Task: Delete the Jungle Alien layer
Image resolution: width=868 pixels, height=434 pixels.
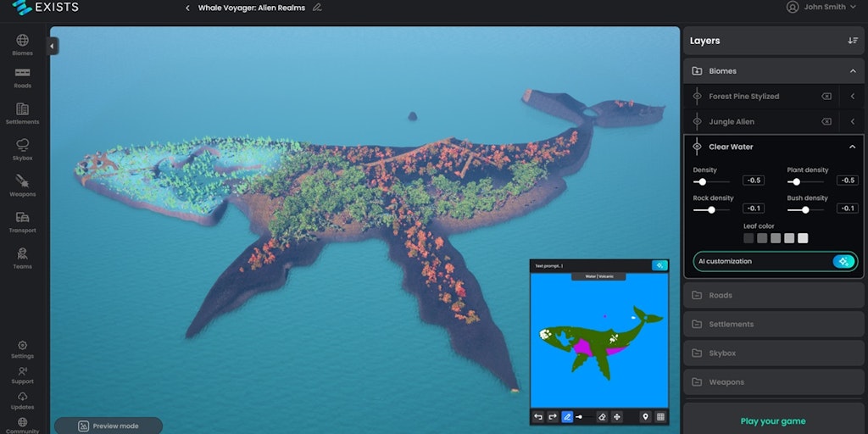Action: 826,122
